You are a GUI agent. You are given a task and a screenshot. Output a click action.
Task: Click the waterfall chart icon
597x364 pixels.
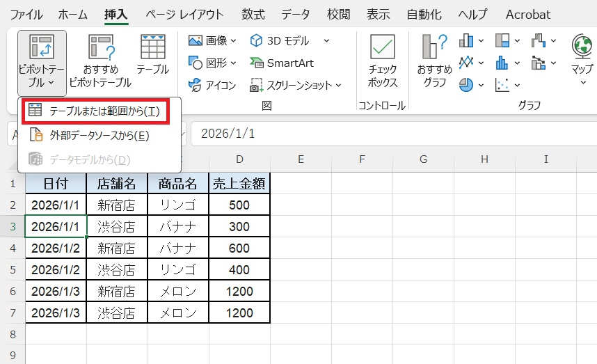click(x=539, y=40)
